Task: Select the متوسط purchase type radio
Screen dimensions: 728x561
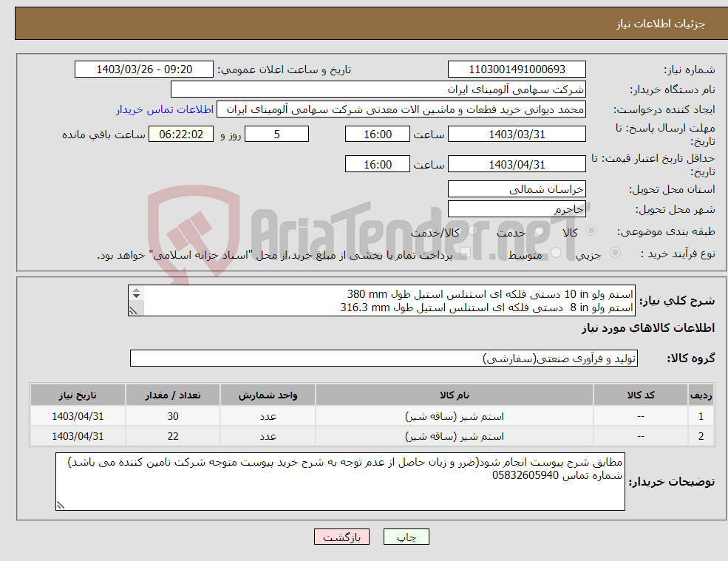Action: click(556, 253)
